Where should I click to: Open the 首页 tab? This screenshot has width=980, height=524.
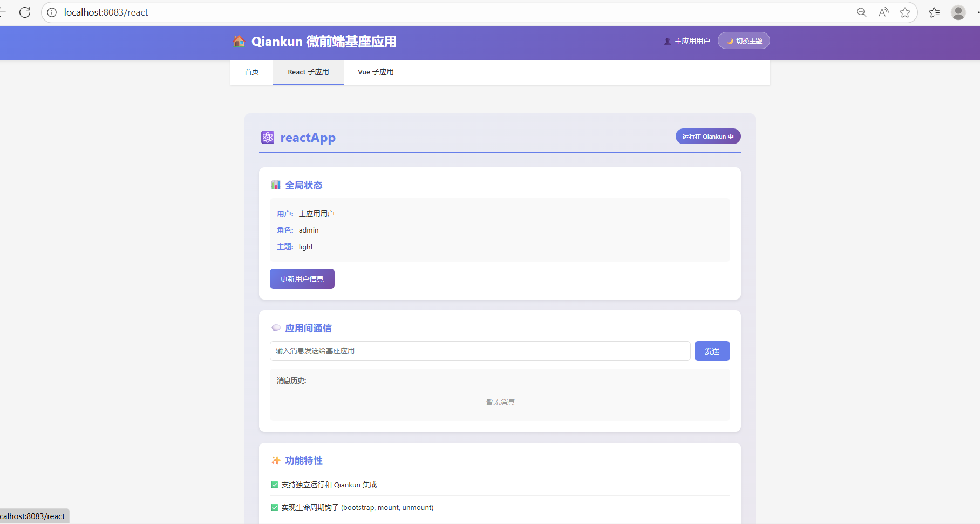coord(251,72)
